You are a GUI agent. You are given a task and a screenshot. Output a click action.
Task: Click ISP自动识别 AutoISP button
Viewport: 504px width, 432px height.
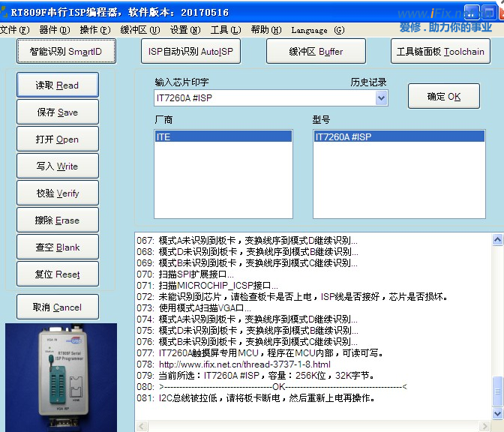pos(190,51)
